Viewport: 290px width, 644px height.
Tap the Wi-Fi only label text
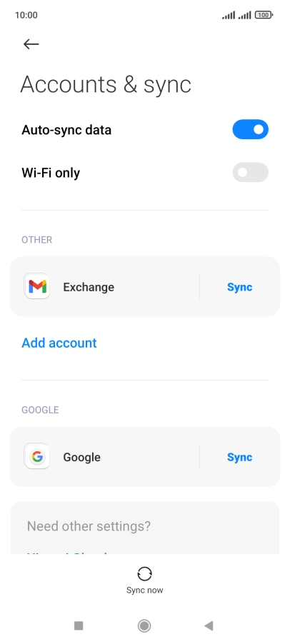pos(51,173)
